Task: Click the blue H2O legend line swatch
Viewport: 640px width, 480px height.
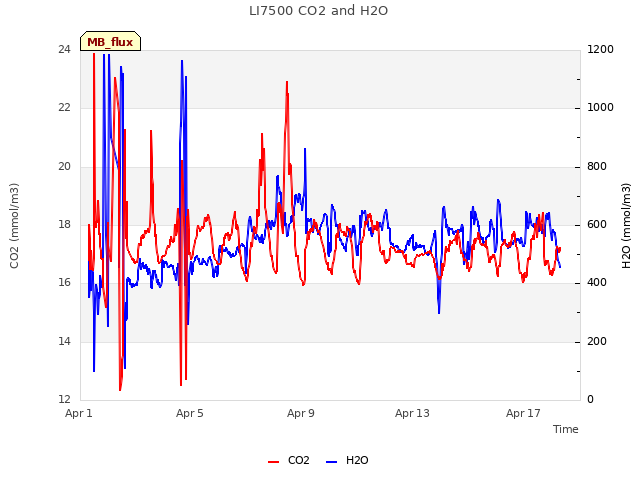Action: click(331, 462)
